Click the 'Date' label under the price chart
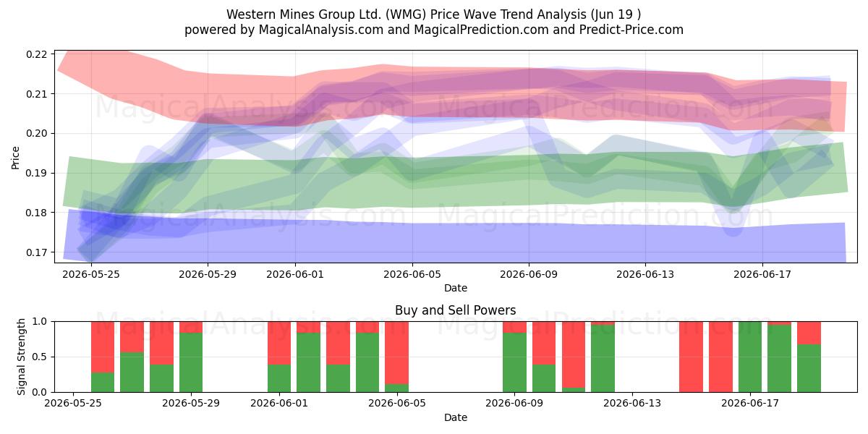This screenshot has width=868, height=434. (x=456, y=288)
